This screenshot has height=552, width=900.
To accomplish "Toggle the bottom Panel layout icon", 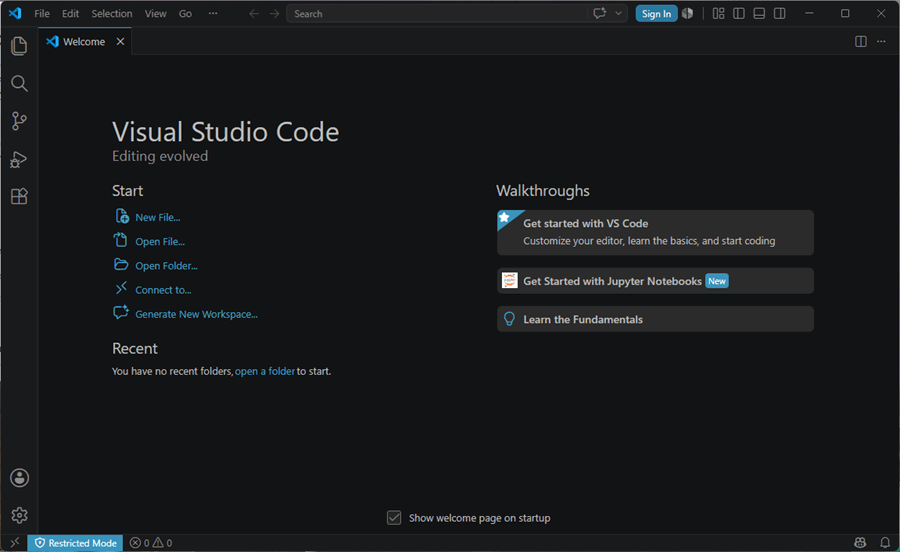I will tap(759, 13).
